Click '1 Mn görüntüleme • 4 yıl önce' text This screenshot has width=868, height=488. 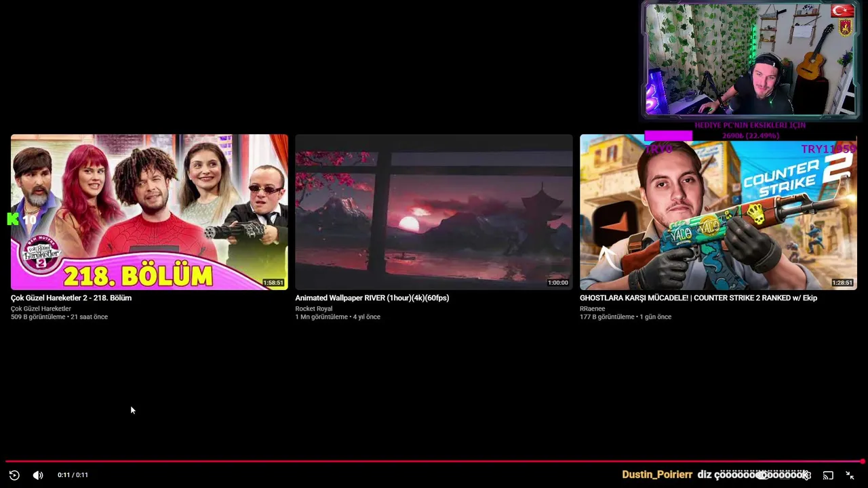point(338,317)
